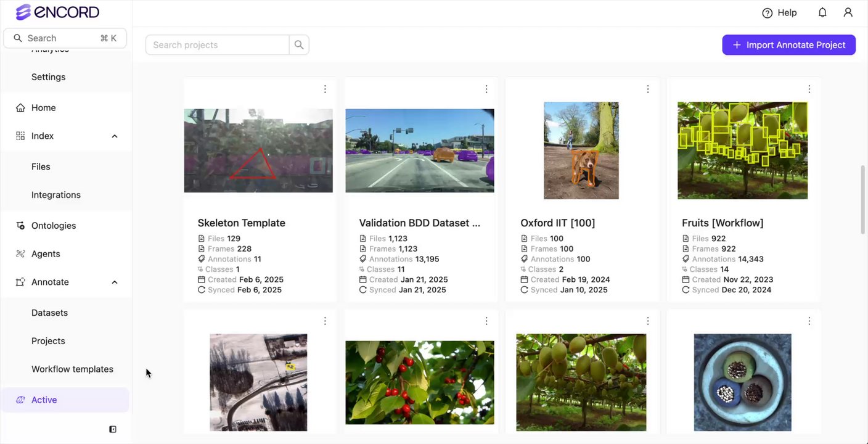The width and height of the screenshot is (868, 444).
Task: Click the search projects magnifier button
Action: coord(299,44)
